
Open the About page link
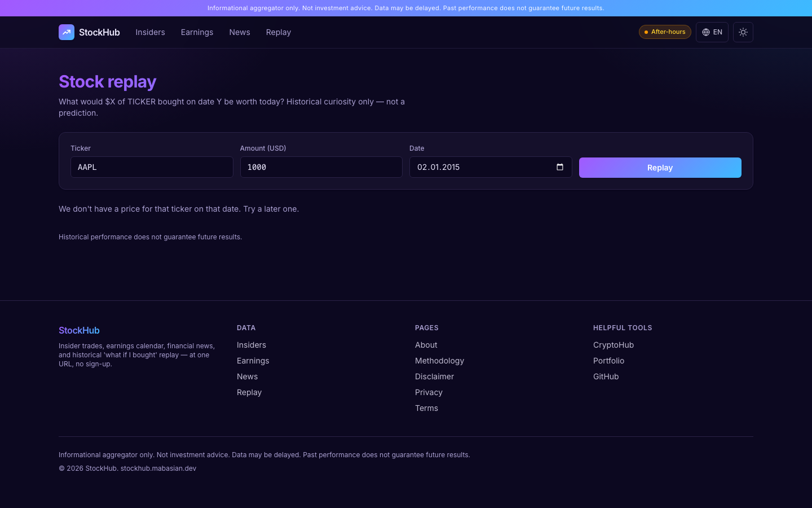pos(426,345)
